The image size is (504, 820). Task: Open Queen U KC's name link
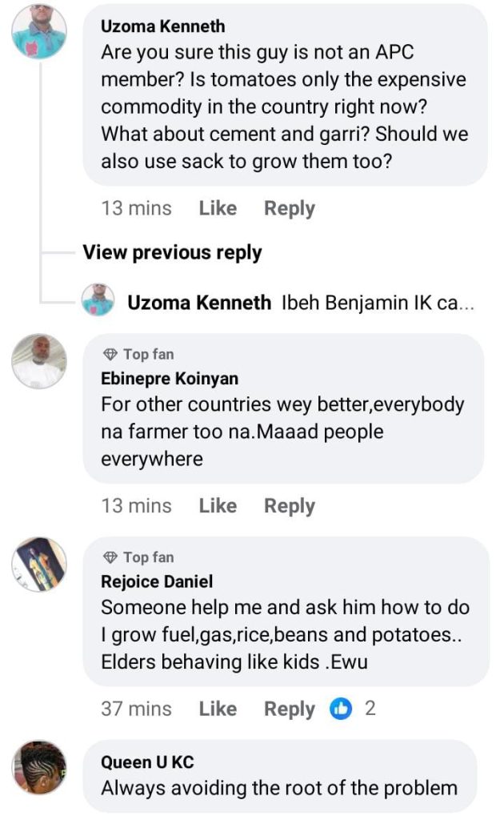click(147, 762)
